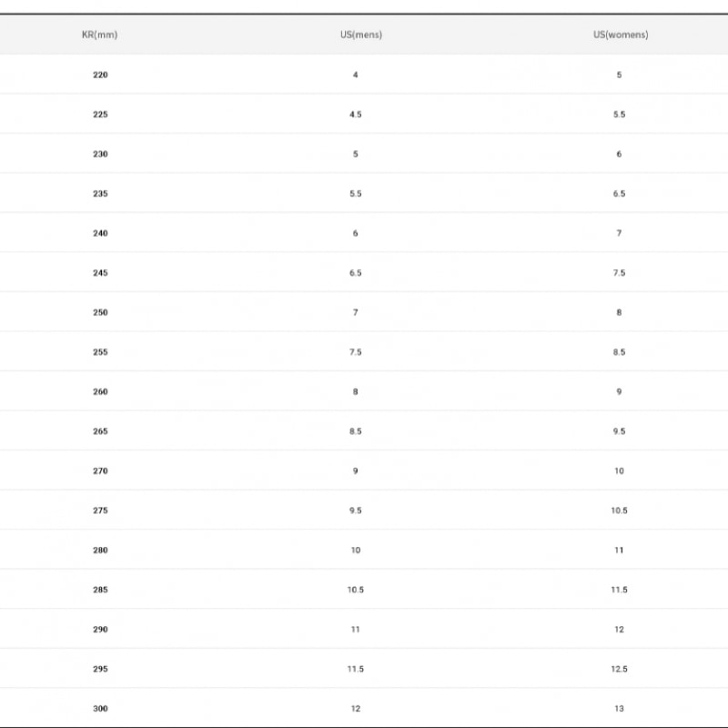The image size is (728, 728).
Task: Click womens size 12.5 cell
Action: (x=619, y=669)
